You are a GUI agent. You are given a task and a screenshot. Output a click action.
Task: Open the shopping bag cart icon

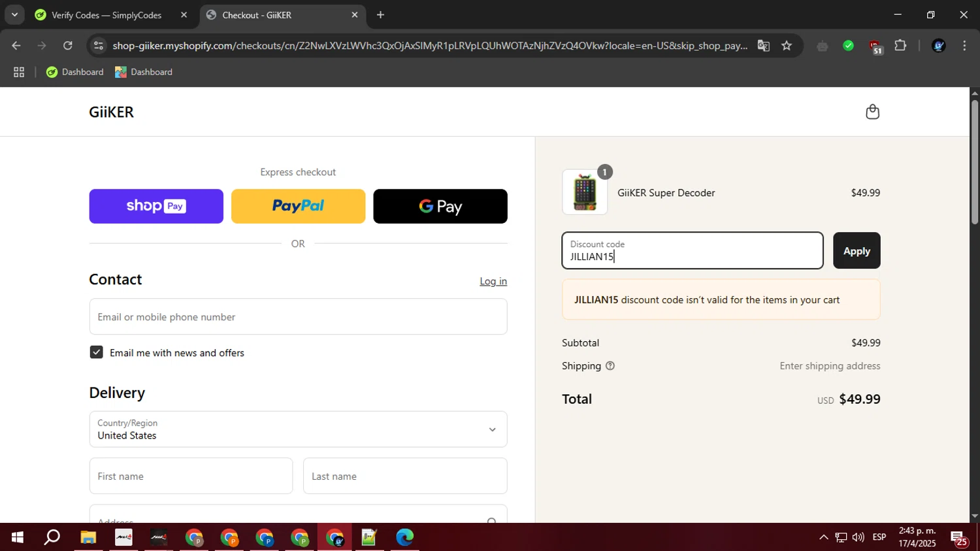872,112
